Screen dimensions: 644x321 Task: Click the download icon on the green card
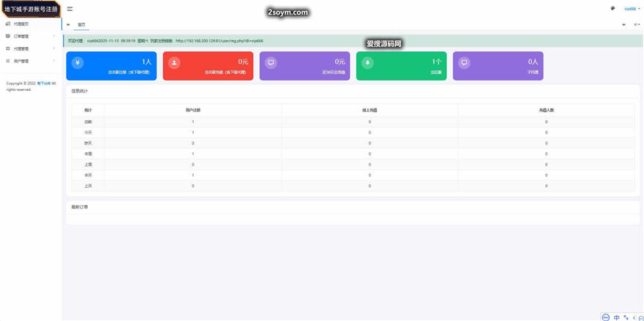[367, 63]
